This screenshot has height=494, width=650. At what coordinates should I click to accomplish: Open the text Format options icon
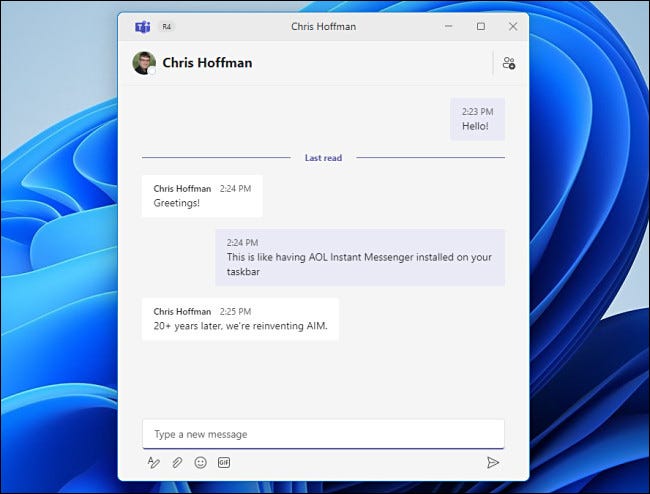click(x=153, y=462)
